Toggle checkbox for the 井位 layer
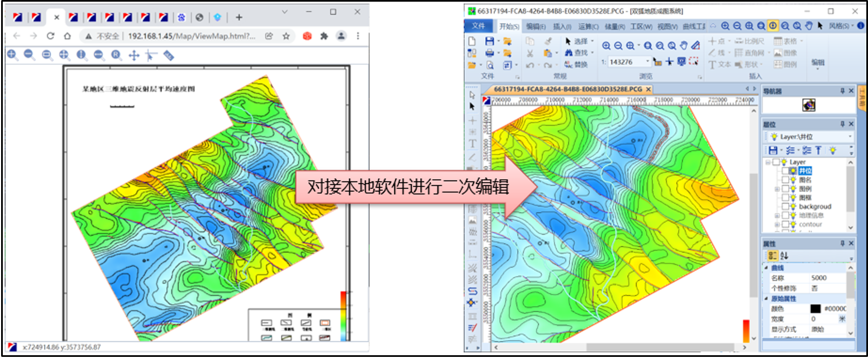The width and height of the screenshot is (868, 358). [x=785, y=171]
